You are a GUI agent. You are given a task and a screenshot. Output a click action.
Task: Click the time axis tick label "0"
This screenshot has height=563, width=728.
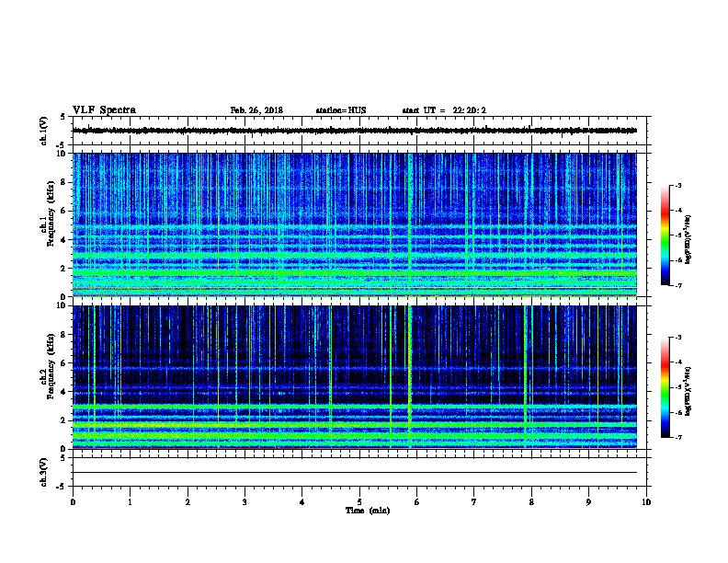pyautogui.click(x=73, y=501)
